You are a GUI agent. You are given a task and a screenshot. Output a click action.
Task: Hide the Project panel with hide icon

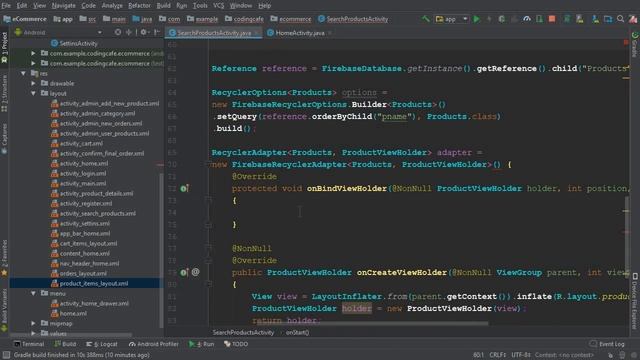tap(157, 32)
